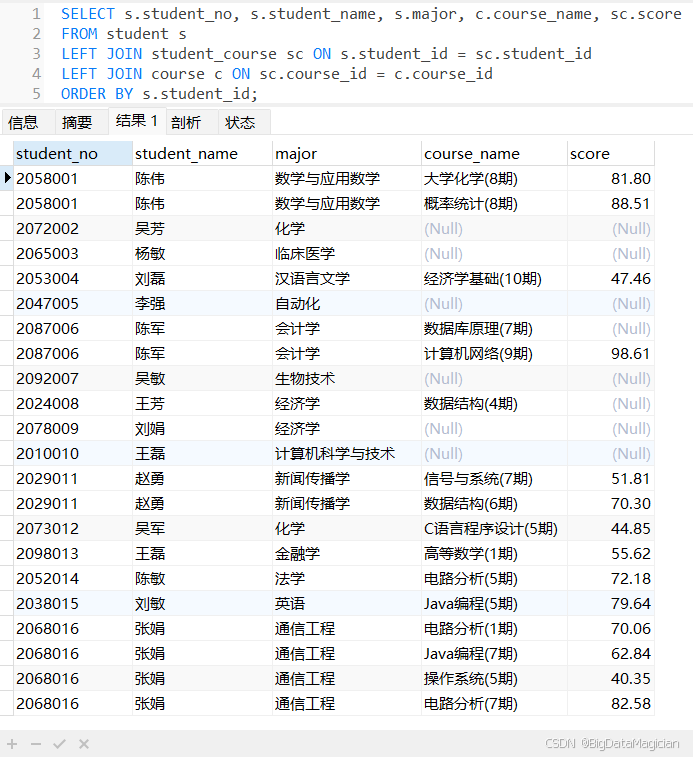
Task: Select cell 电路分析(1期)
Action: (494, 629)
